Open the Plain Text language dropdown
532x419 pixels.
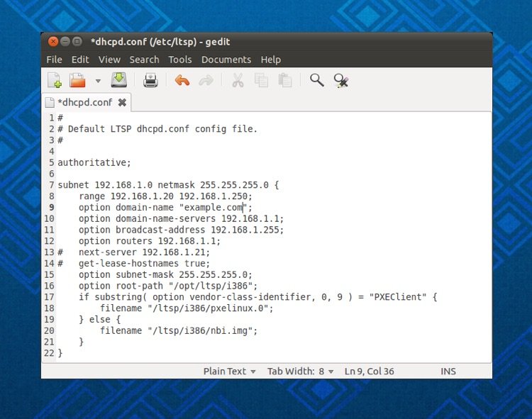(x=229, y=371)
